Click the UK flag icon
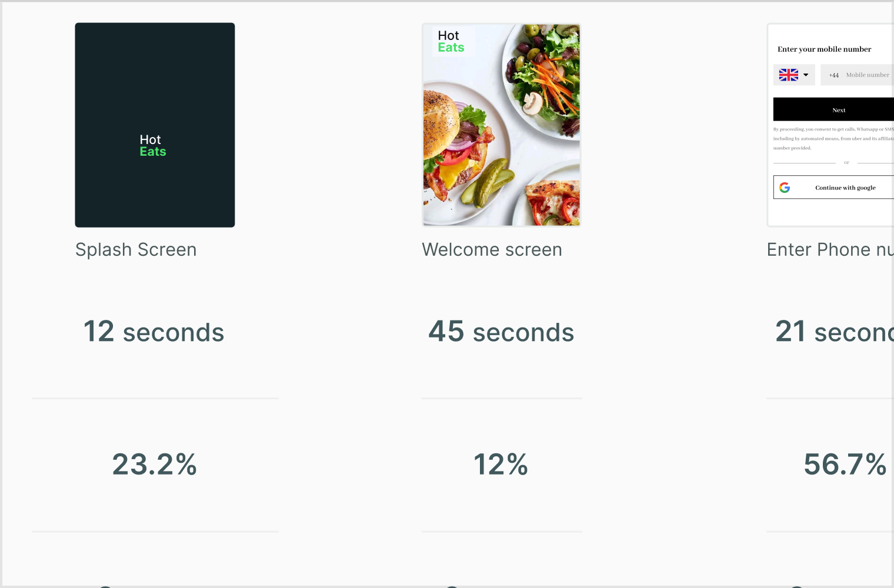The image size is (894, 588). 788,75
